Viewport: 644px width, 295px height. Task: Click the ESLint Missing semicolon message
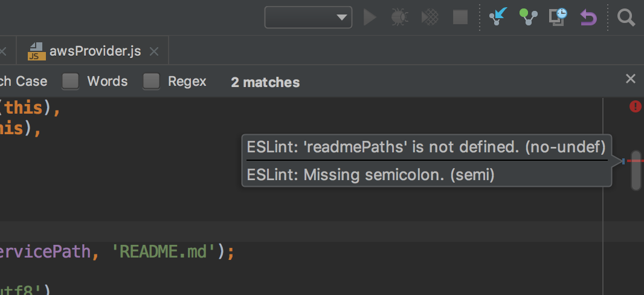pyautogui.click(x=370, y=175)
